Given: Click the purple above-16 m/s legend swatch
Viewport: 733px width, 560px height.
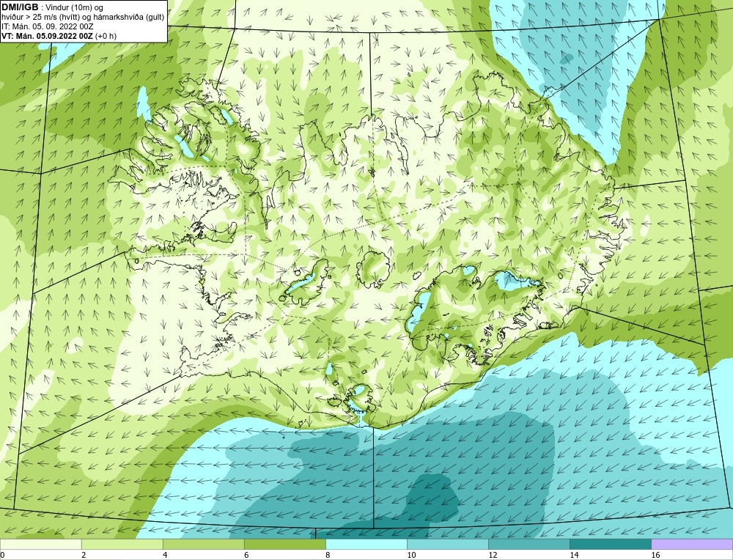Looking at the screenshot, I should coord(692,544).
